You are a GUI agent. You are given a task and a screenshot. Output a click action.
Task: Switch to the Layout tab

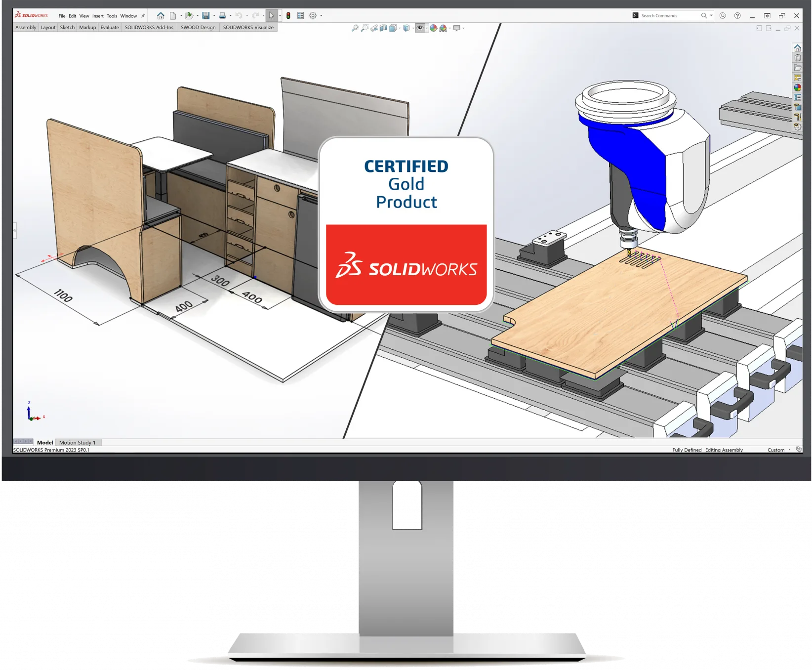click(48, 28)
